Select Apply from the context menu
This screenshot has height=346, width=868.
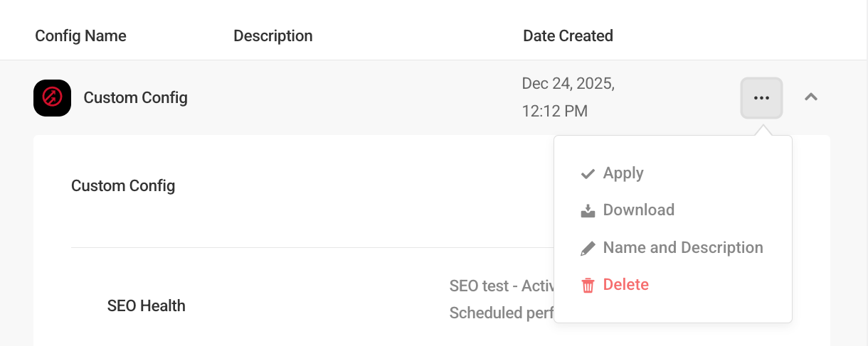point(623,173)
